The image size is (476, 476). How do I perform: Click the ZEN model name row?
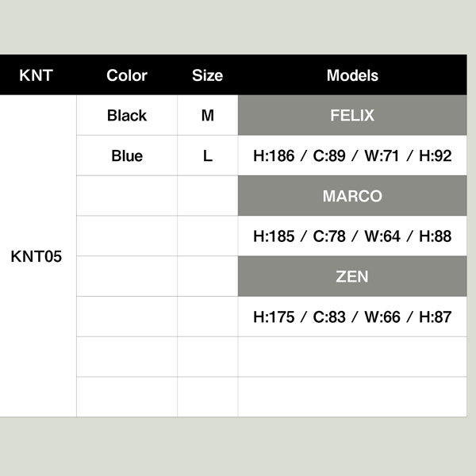352,276
